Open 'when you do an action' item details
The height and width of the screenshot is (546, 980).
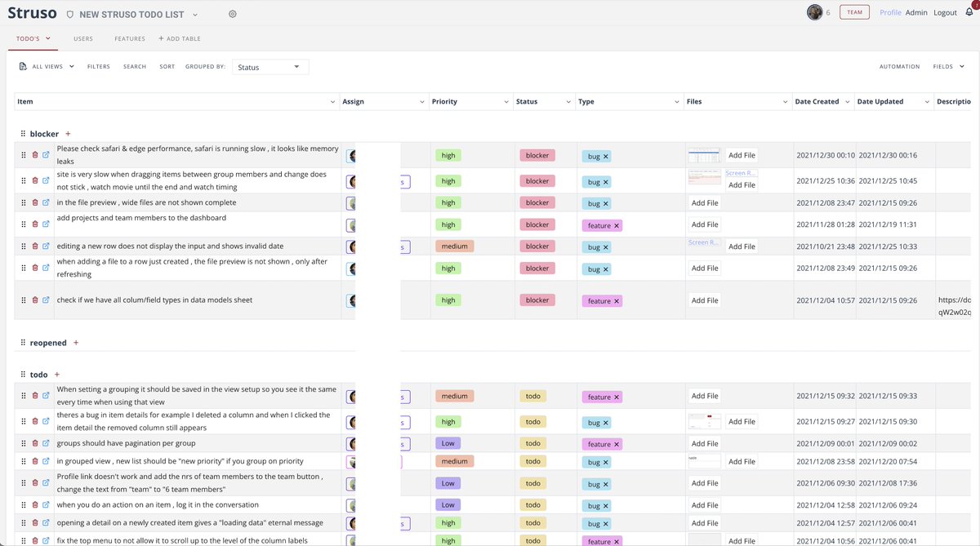point(46,505)
